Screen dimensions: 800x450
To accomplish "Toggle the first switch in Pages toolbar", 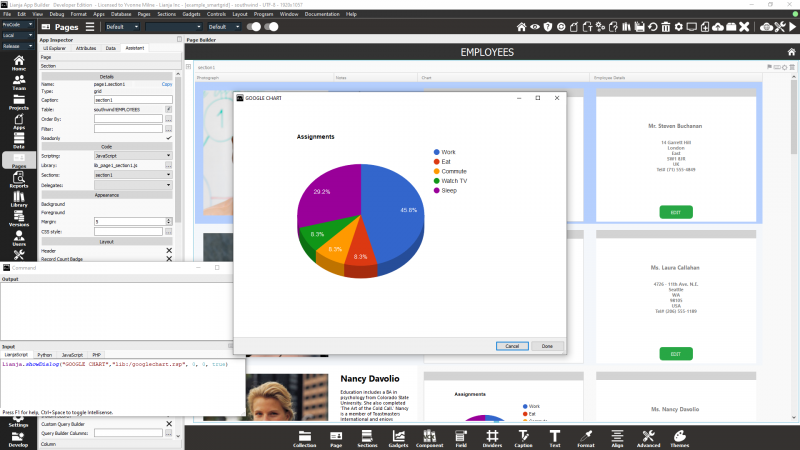I will pos(254,27).
